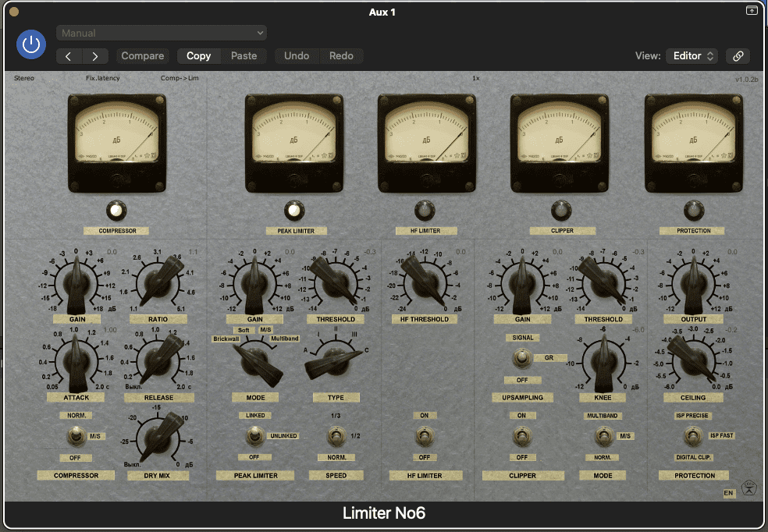The image size is (768, 532).
Task: Toggle the HF Limiter indicator lamp
Action: 425,211
